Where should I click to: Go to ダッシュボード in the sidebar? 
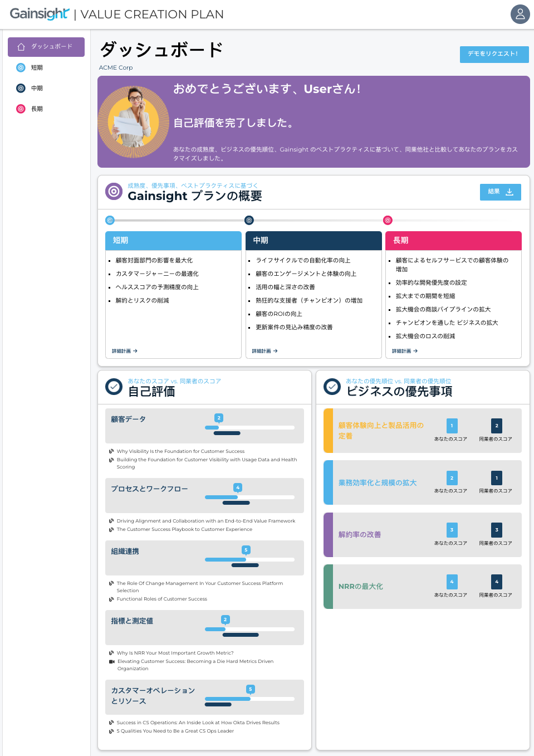pos(46,47)
